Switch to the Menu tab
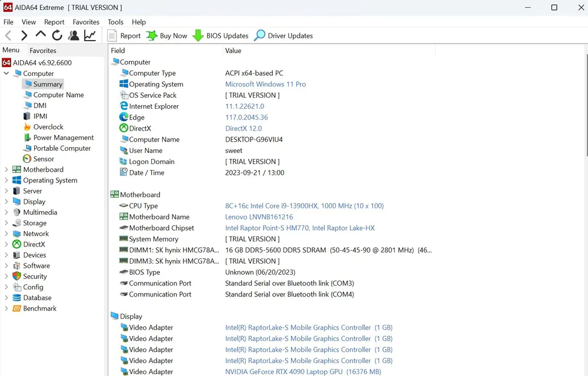Viewport: 588px width, 376px height. (11, 50)
